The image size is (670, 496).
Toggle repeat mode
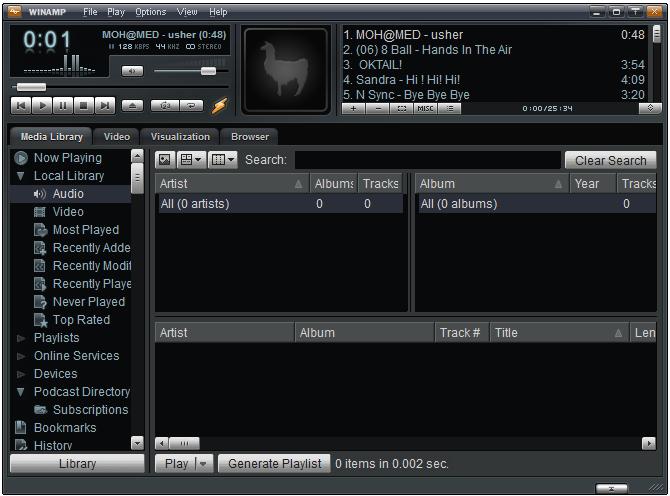191,105
